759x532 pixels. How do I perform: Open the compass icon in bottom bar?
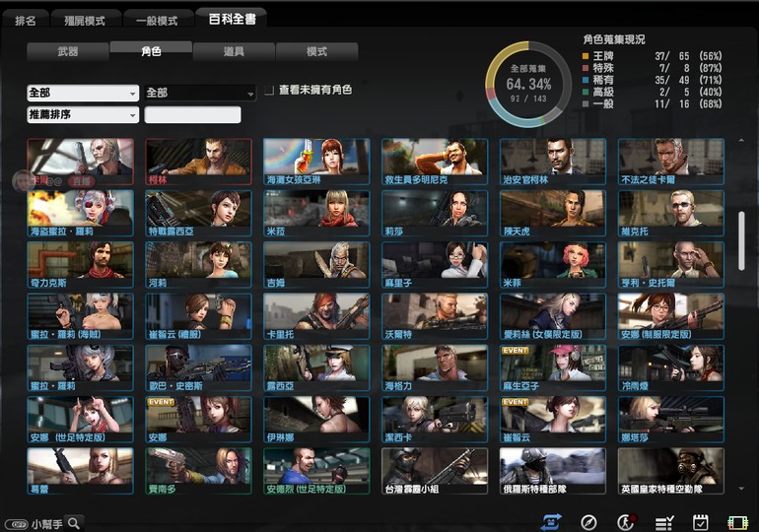588,522
